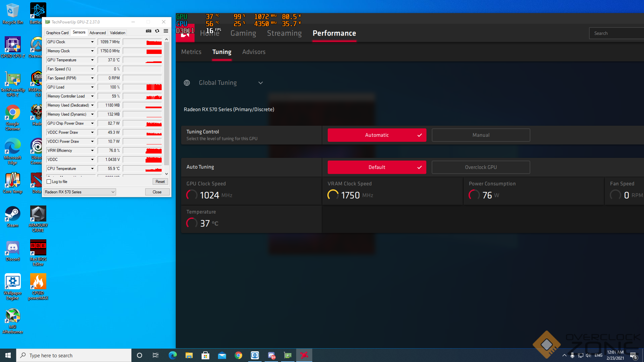Click the GPU-Z screenshot camera icon
Image resolution: width=644 pixels, height=362 pixels.
[148, 31]
